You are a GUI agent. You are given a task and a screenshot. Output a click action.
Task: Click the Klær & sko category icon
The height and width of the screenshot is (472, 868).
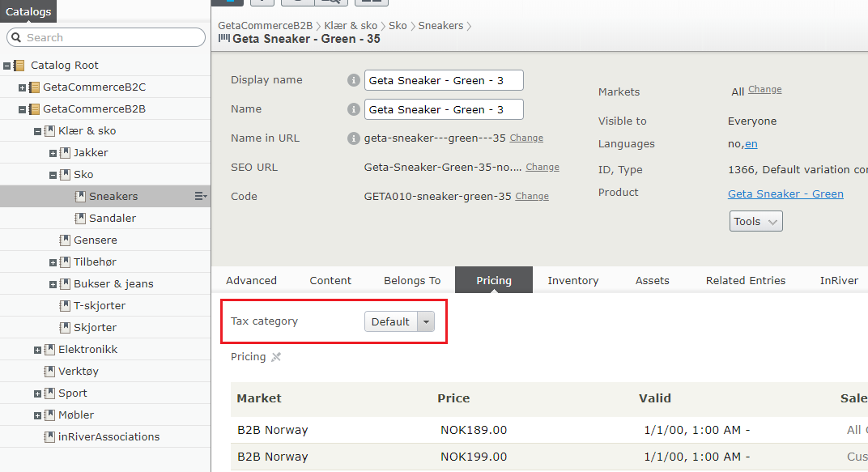coord(49,131)
